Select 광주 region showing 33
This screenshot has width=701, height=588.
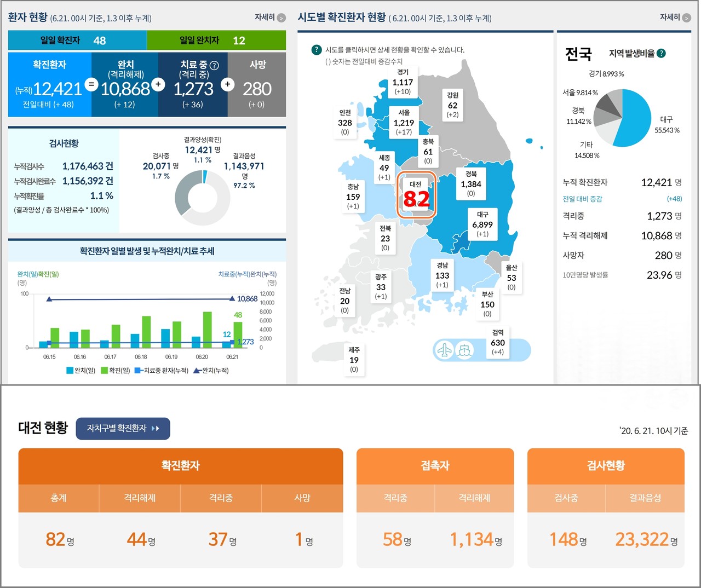pyautogui.click(x=381, y=287)
